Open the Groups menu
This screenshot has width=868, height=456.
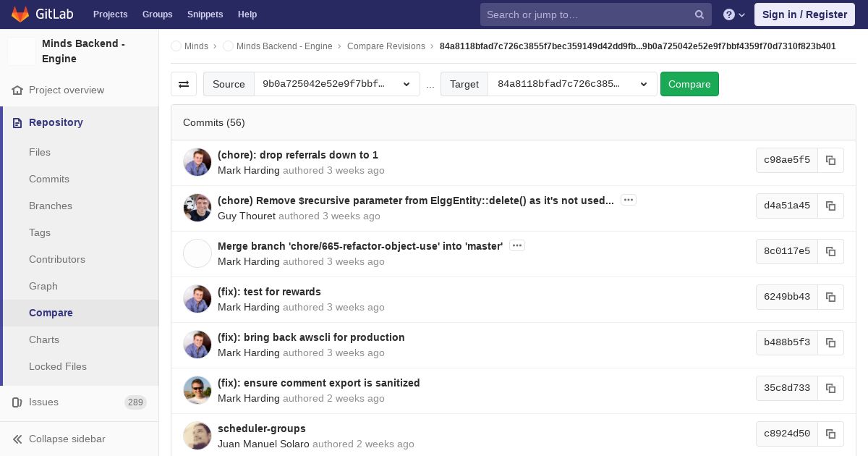coord(158,14)
